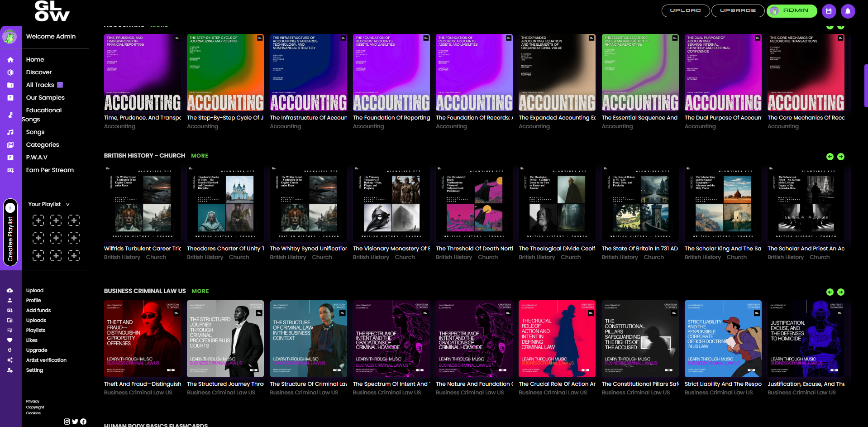Viewport: 868px width, 427px height.
Task: Click the admin avatar above the sidebar
Action: (10, 36)
